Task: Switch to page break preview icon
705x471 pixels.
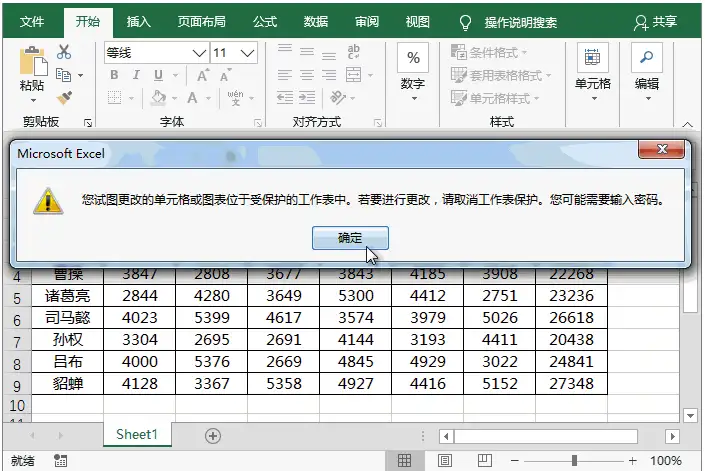Action: [485, 460]
